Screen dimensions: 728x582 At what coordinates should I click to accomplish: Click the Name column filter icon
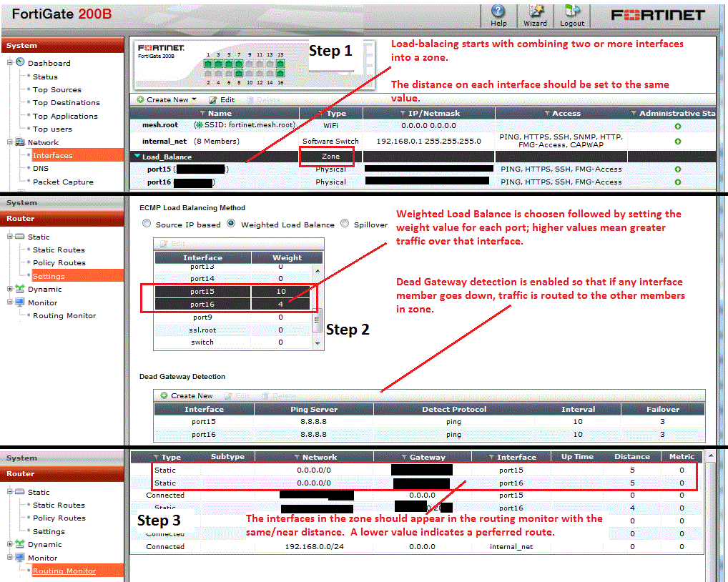coord(202,113)
